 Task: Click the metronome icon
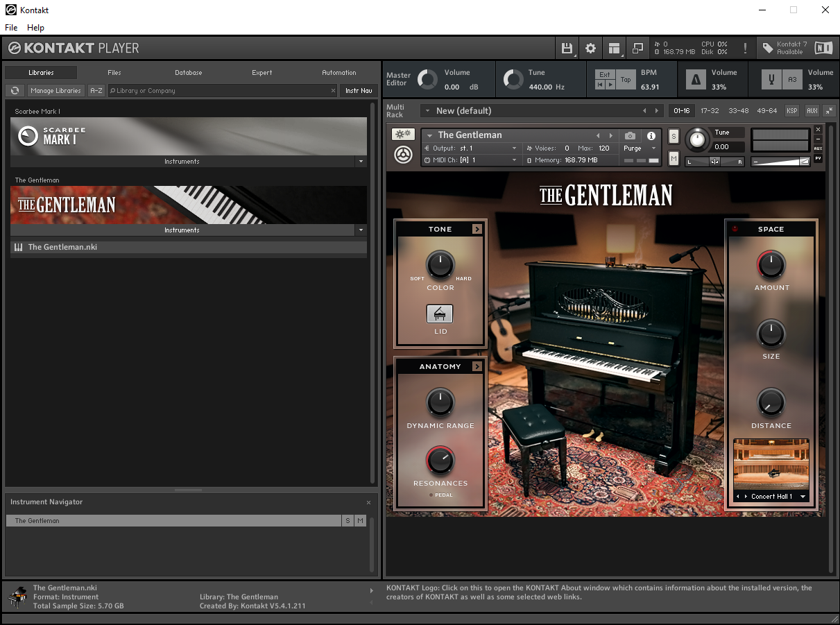(x=695, y=80)
